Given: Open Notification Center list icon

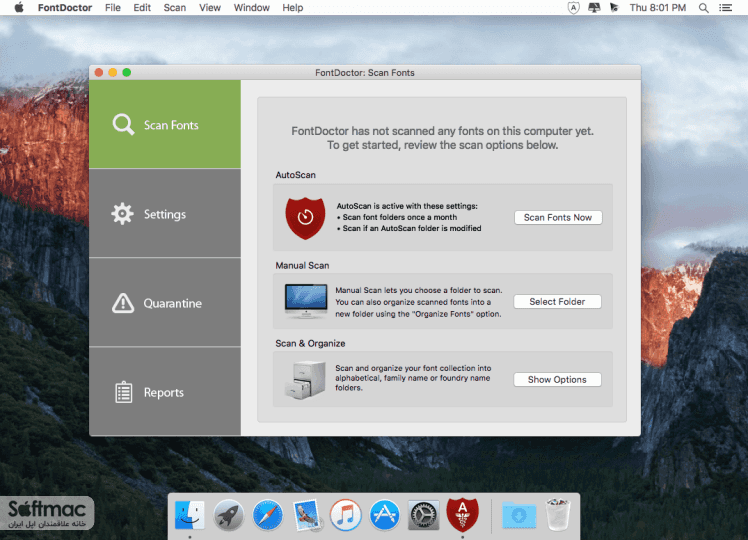Looking at the screenshot, I should click(x=726, y=8).
